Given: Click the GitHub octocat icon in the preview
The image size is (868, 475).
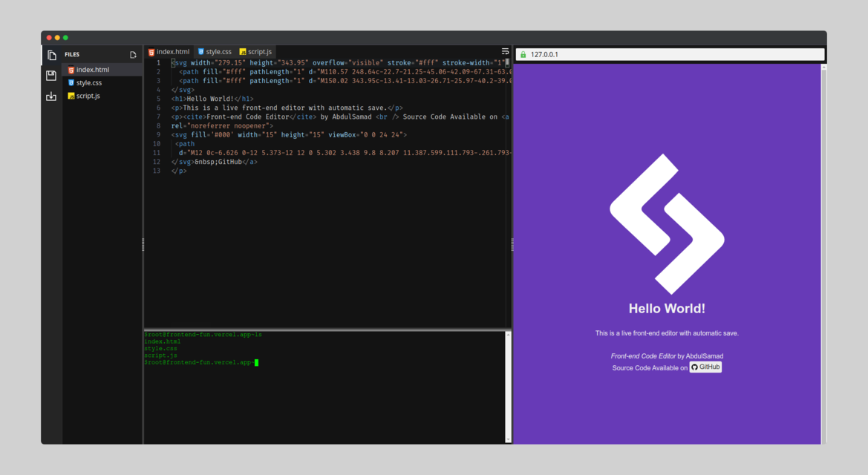Looking at the screenshot, I should click(694, 367).
